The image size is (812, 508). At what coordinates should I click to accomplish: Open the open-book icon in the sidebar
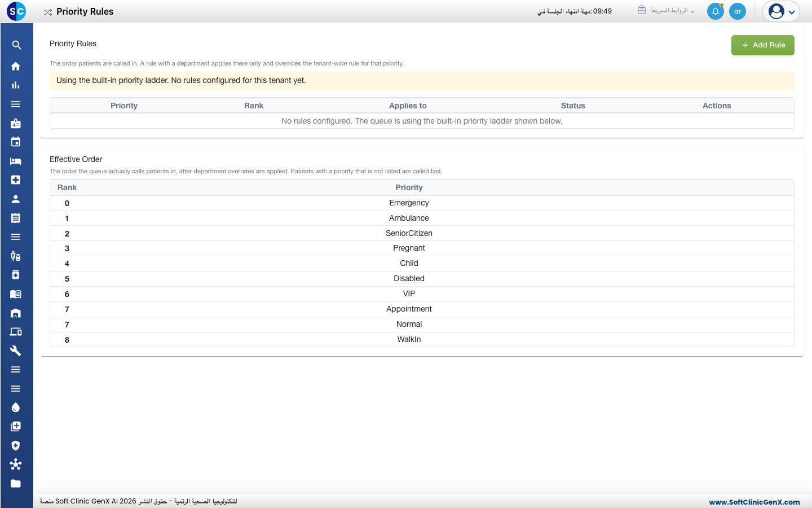click(16, 294)
